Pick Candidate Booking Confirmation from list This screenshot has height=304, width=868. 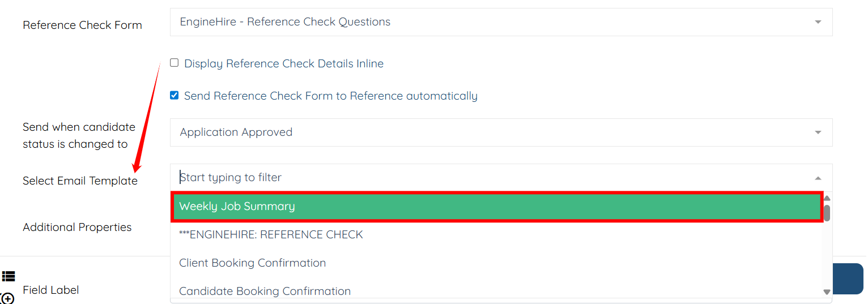[x=265, y=291]
